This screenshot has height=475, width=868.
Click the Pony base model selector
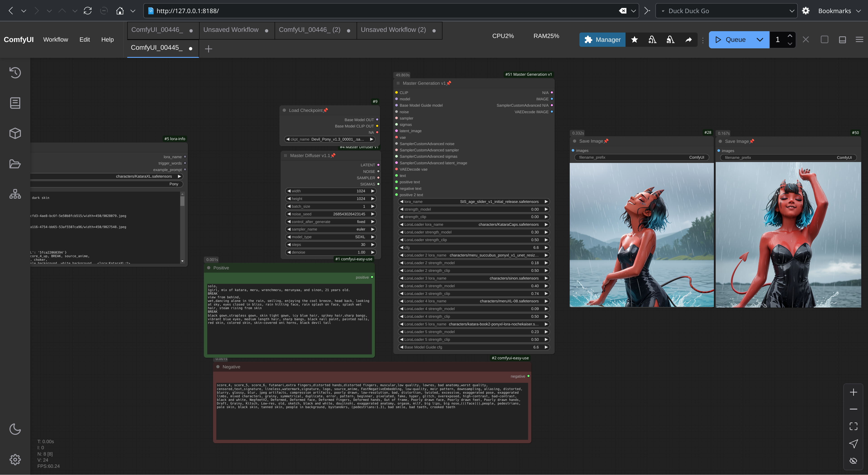106,184
